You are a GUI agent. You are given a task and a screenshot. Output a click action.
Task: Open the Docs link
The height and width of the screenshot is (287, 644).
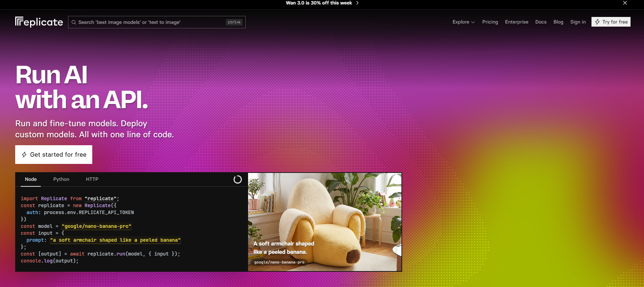541,22
